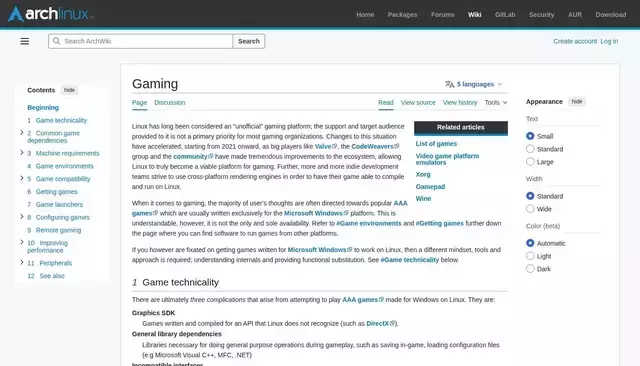Image resolution: width=640 pixels, height=366 pixels.
Task: Open the Tools dropdown menu
Action: click(496, 102)
